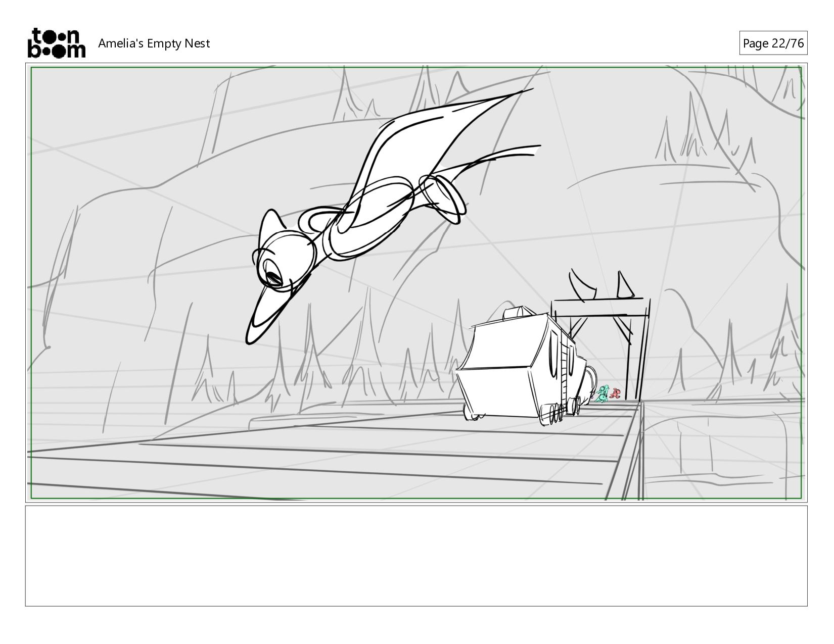Select the title text "Amelia's Empty Nest"
The image size is (834, 644).
(x=154, y=43)
